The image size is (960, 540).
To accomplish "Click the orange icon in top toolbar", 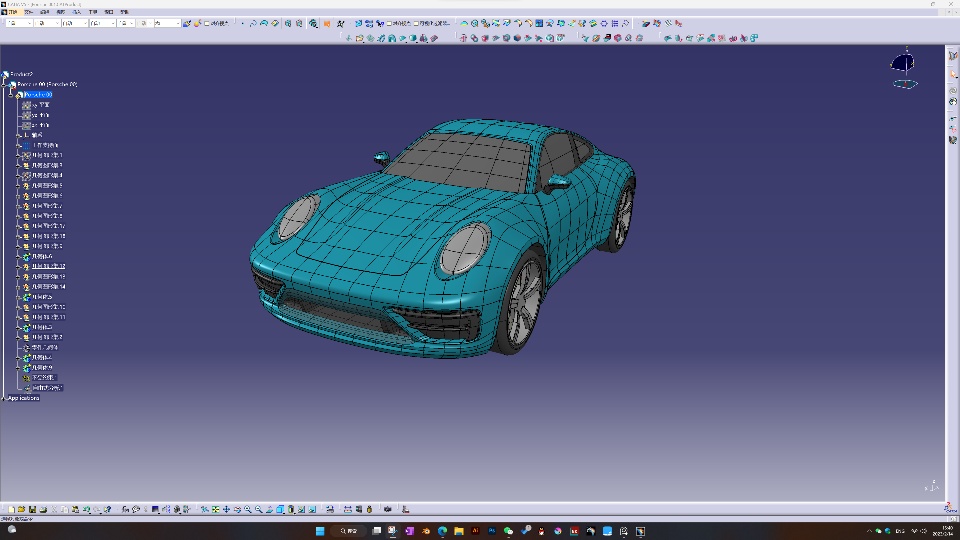I will point(327,23).
